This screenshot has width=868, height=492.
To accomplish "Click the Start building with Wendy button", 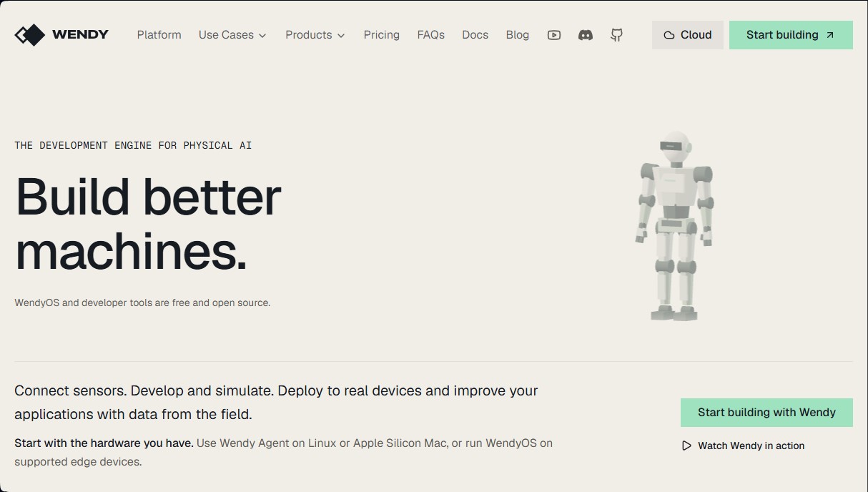I will point(766,413).
